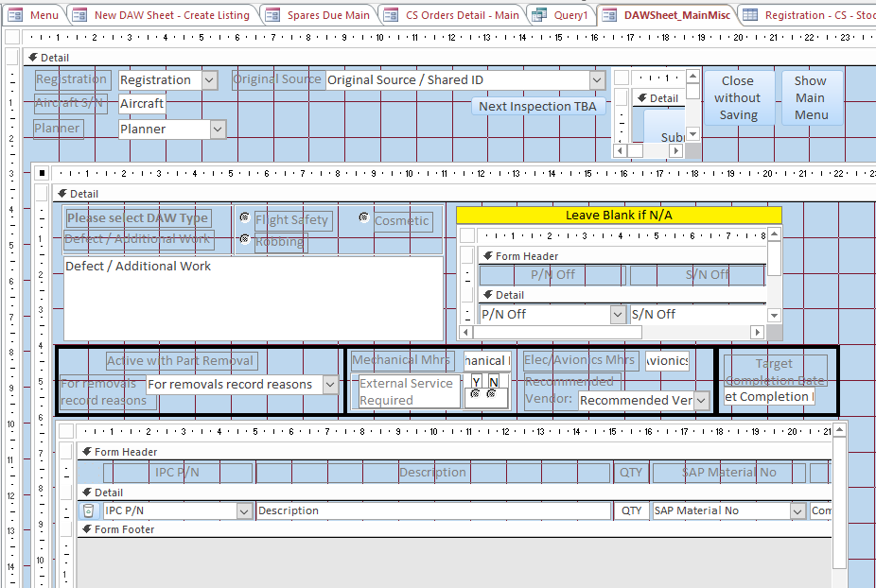The height and width of the screenshot is (588, 876).
Task: Click the left scroll arrow of the Submit subform
Action: pos(621,150)
